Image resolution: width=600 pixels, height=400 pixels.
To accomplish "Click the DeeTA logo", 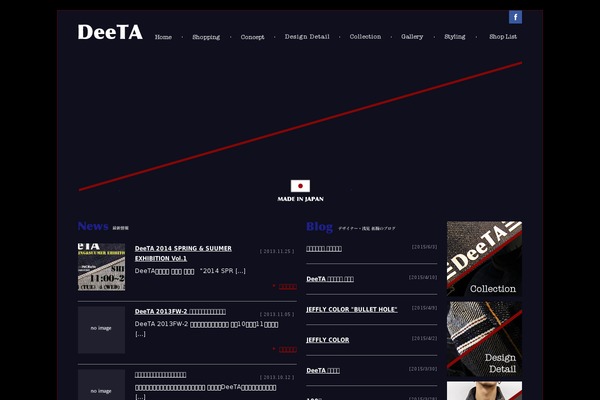I will tap(110, 32).
